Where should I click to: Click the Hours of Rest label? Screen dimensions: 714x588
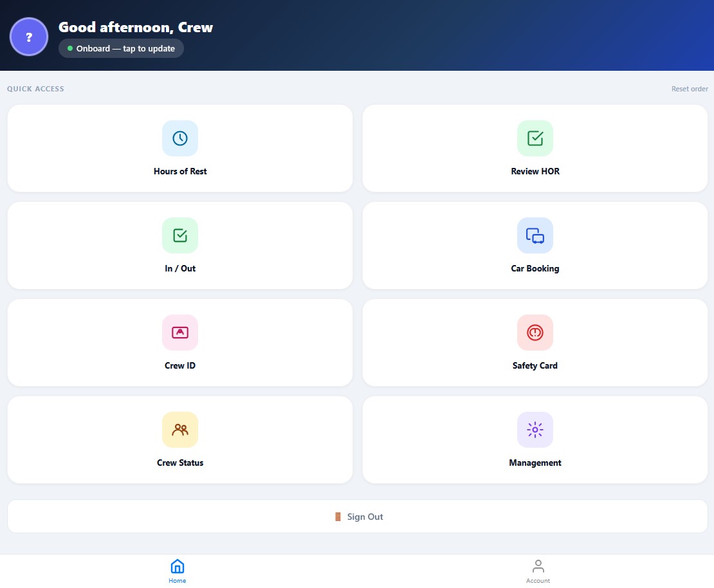click(180, 171)
